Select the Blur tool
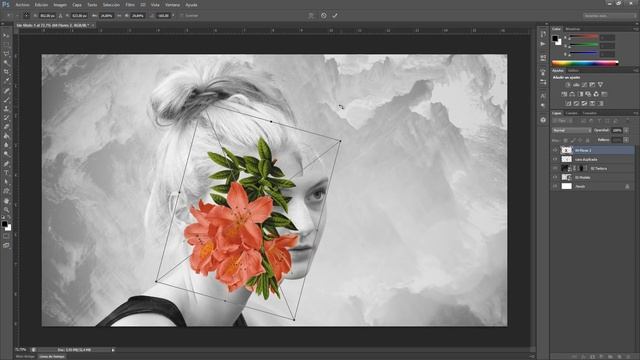This screenshot has width=640, height=360. tap(6, 145)
